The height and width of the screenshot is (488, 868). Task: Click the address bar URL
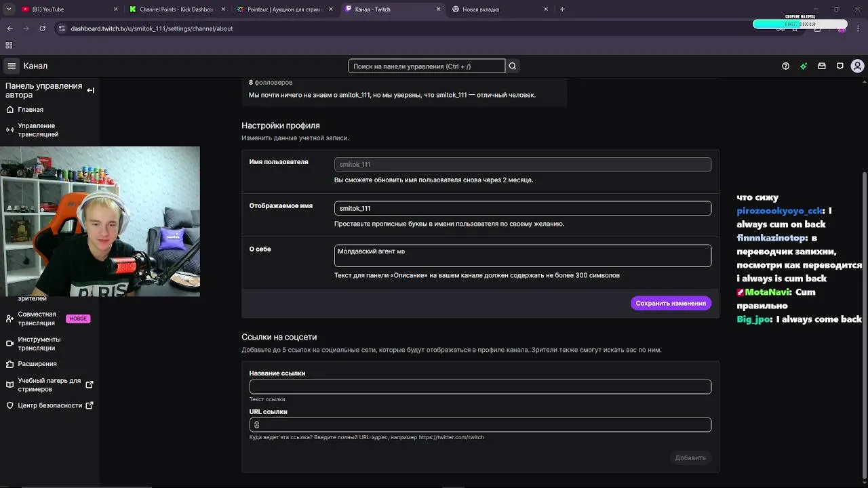coord(152,28)
